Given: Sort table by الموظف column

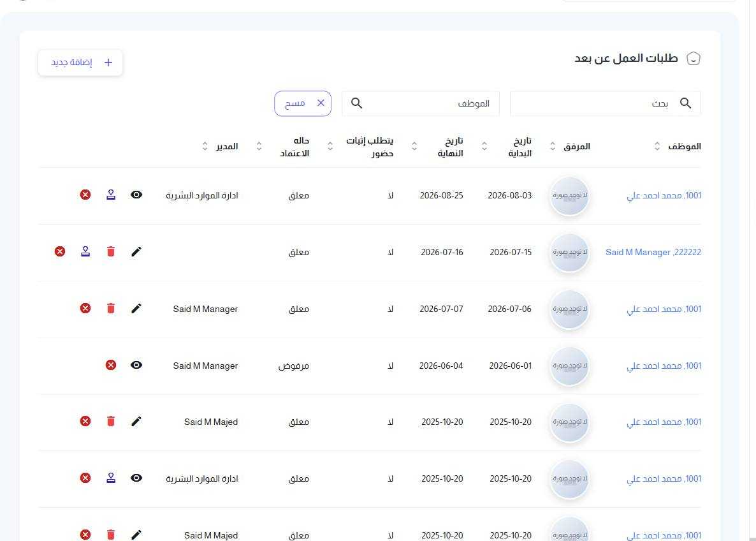Looking at the screenshot, I should tap(657, 146).
